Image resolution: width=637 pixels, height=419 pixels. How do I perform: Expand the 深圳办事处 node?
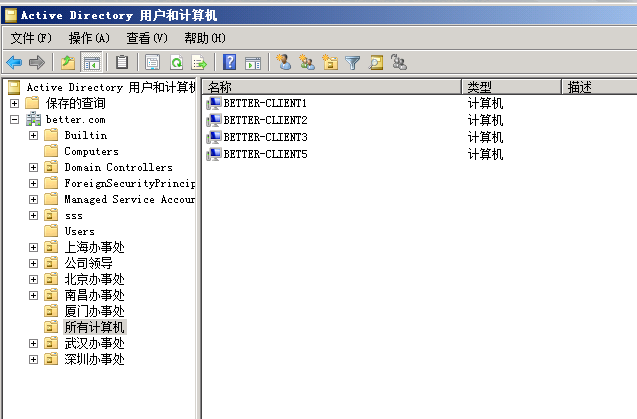[33, 360]
